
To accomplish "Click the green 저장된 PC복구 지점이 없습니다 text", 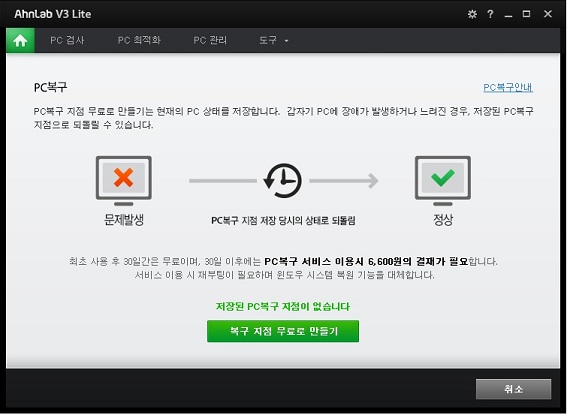I will pyautogui.click(x=283, y=306).
